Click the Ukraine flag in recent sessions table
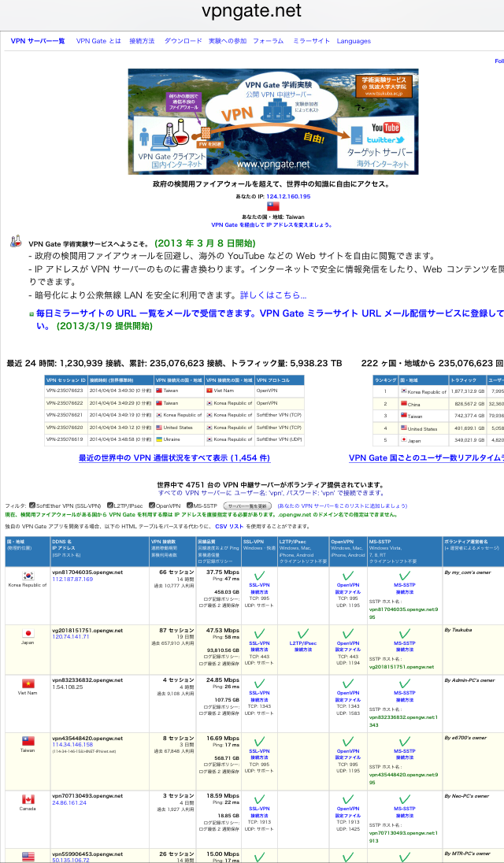Image resolution: width=504 pixels, height=863 pixels. (x=160, y=439)
